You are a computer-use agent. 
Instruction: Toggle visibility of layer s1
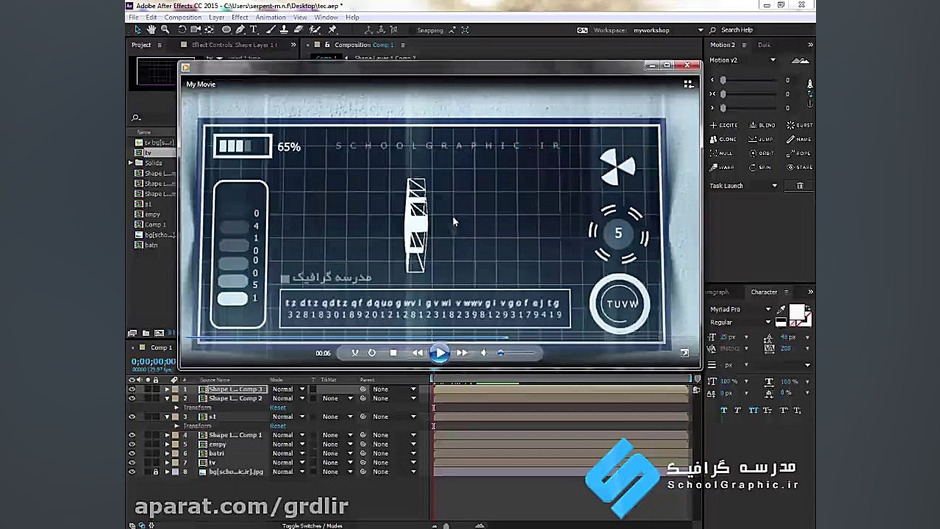(132, 417)
